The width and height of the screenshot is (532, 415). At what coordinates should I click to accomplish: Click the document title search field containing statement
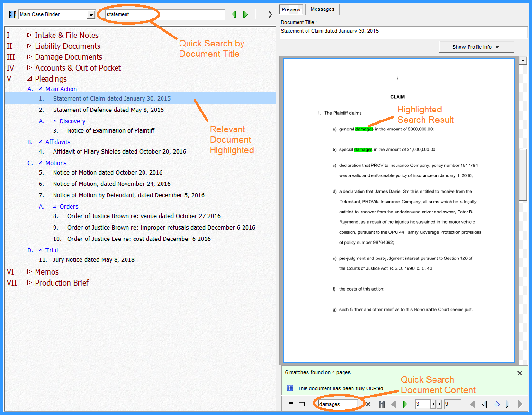pyautogui.click(x=165, y=15)
